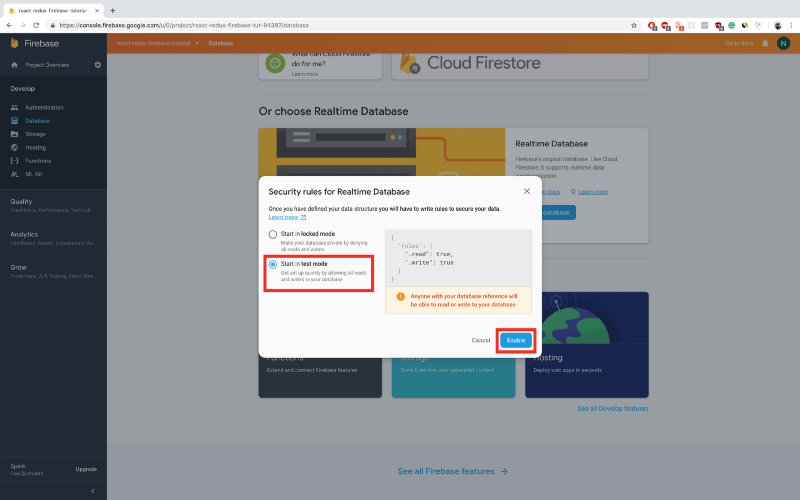Select Start in test mode
The image size is (800, 500).
(x=272, y=264)
